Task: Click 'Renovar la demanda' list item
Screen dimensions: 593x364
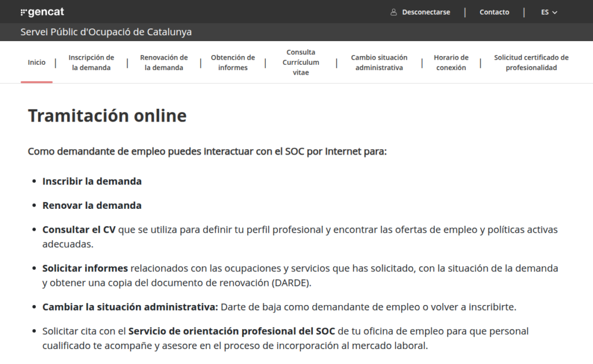Action: coord(92,205)
